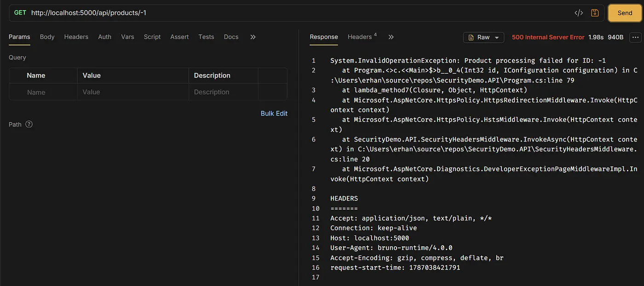Click the Accept-Encoding response line
This screenshot has width=644, height=286.
click(x=417, y=258)
